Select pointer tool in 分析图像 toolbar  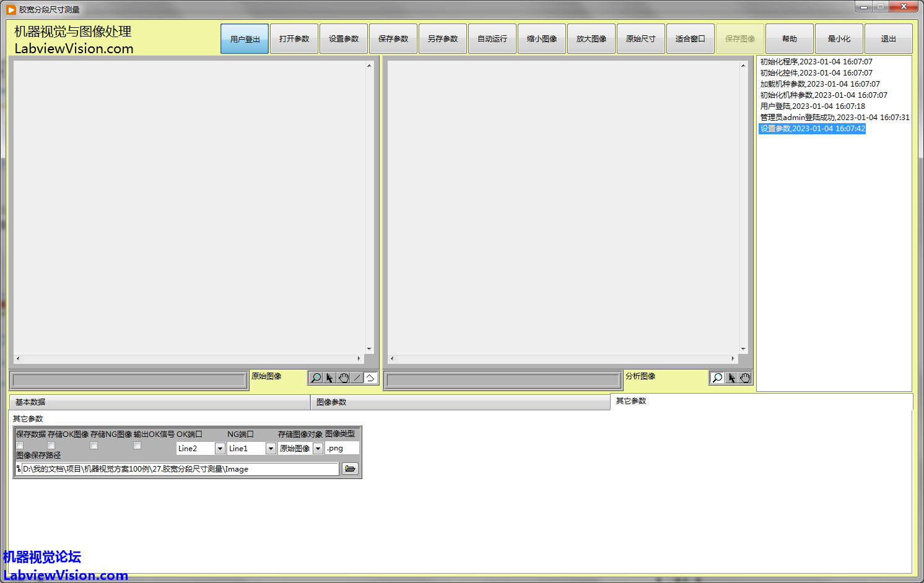tap(731, 378)
